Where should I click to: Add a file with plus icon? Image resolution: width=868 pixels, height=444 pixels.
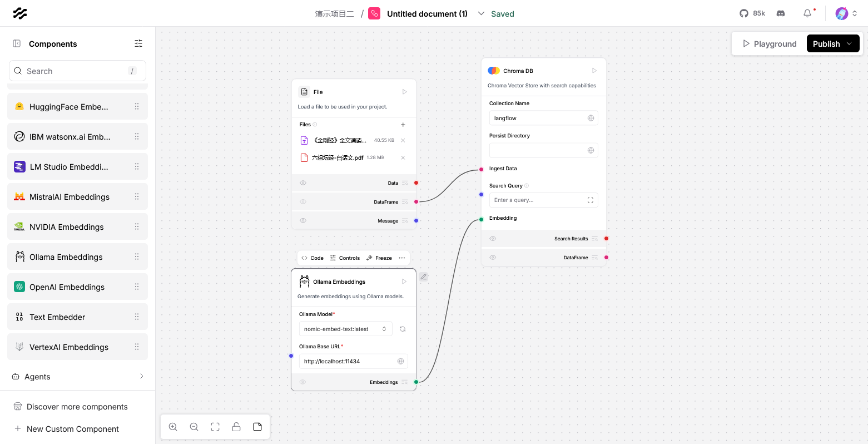coord(403,125)
